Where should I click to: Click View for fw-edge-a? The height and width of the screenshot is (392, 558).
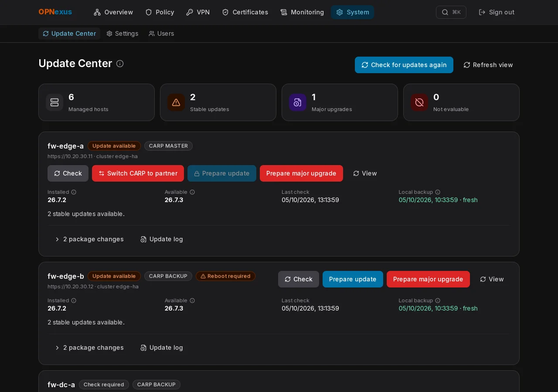coord(365,173)
